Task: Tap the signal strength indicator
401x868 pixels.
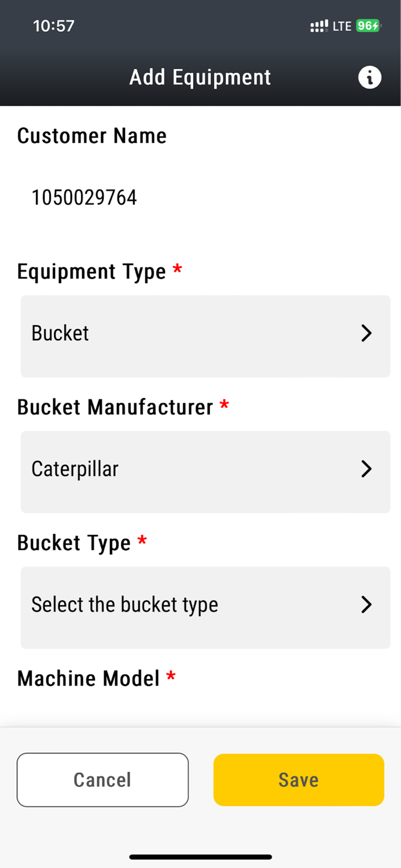Action: (319, 25)
